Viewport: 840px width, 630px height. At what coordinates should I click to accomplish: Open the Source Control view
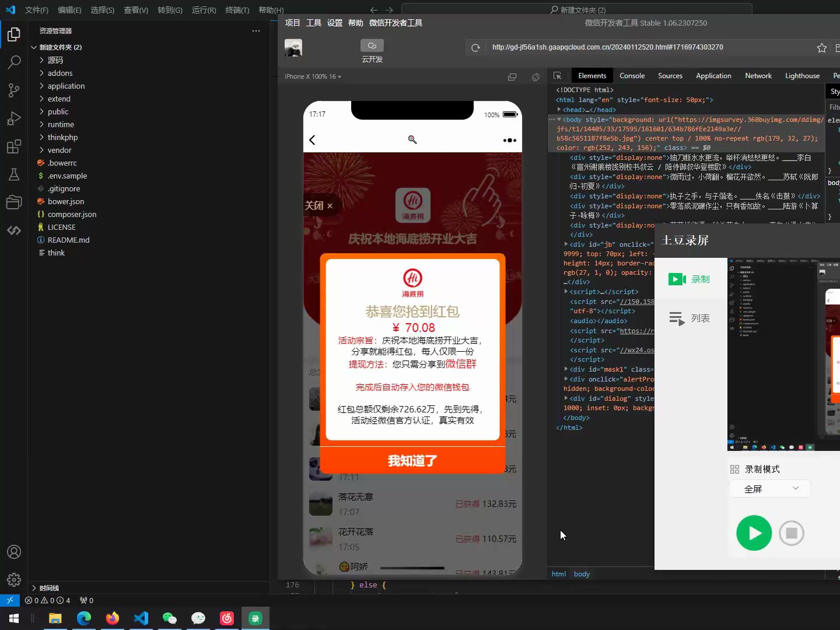point(14,90)
